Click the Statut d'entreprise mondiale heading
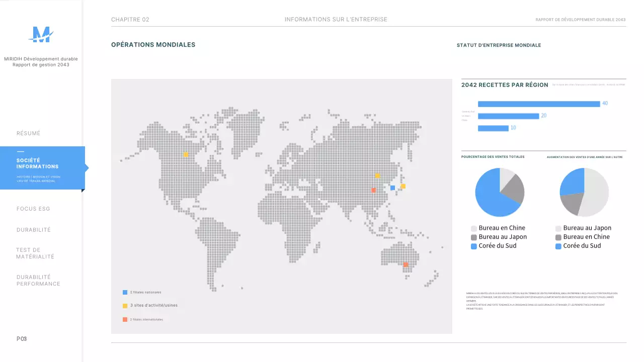The height and width of the screenshot is (362, 644). tap(499, 45)
